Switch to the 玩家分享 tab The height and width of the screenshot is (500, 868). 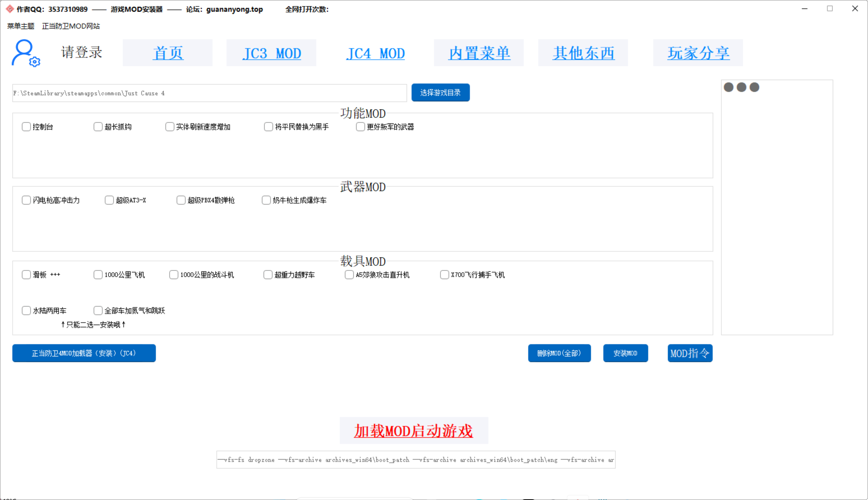click(x=698, y=53)
